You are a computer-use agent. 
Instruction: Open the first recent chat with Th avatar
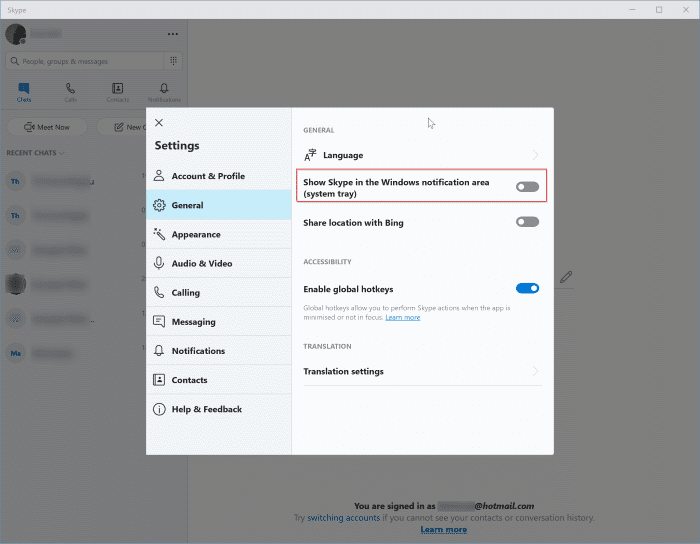coord(74,181)
